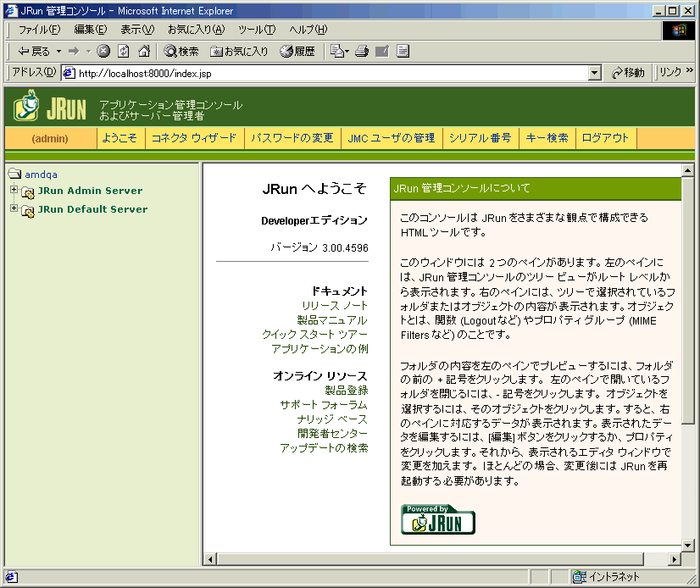Open the 表示(V) menu
This screenshot has height=588, width=700.
137,30
